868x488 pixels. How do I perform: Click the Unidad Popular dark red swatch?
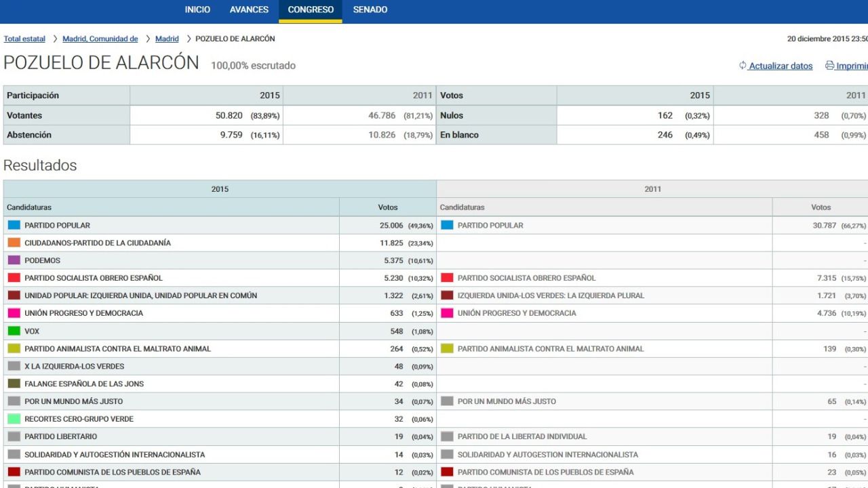coord(14,296)
